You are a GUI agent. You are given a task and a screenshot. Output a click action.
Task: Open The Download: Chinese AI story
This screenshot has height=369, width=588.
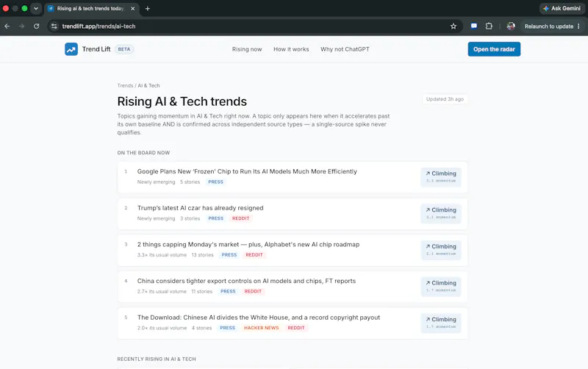coord(259,318)
